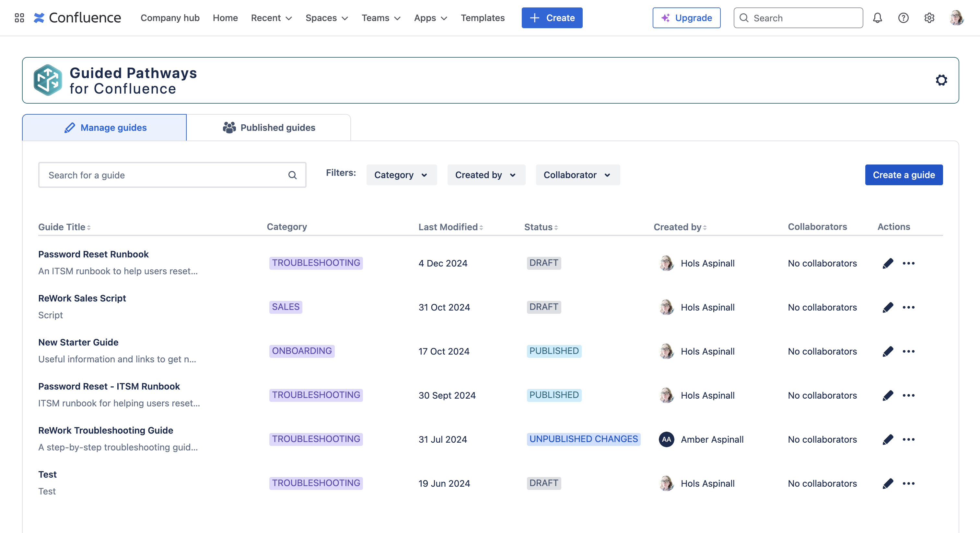Edit the Password Reset Runbook guide
This screenshot has height=533, width=980.
tap(888, 263)
